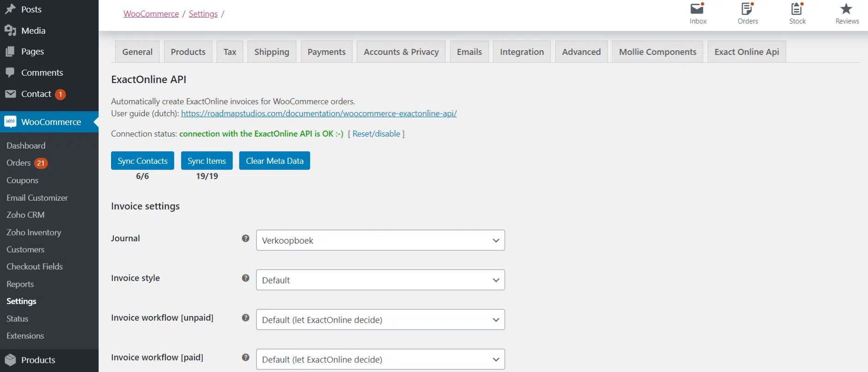
Task: Click the Sync Contacts button
Action: point(142,161)
